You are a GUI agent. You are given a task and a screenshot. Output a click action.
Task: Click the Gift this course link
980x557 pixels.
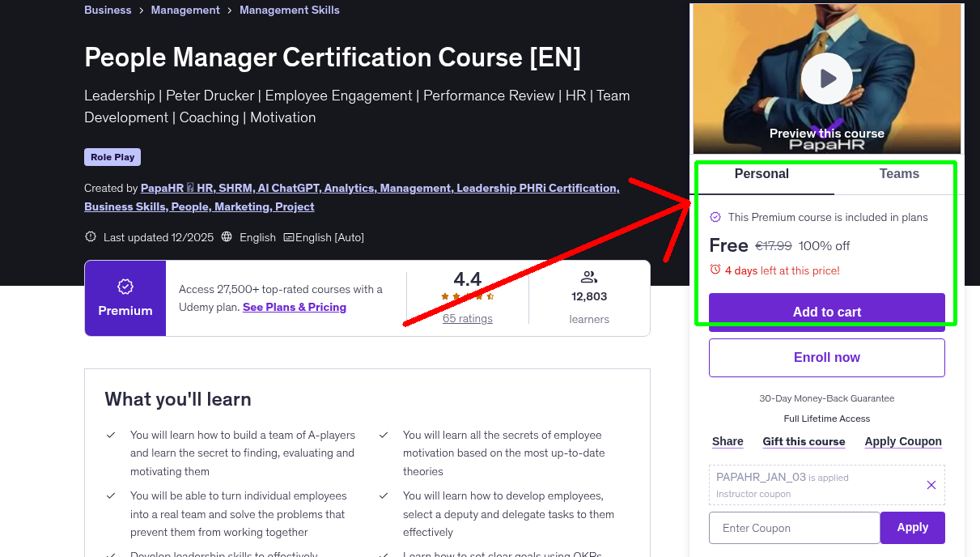pyautogui.click(x=804, y=441)
